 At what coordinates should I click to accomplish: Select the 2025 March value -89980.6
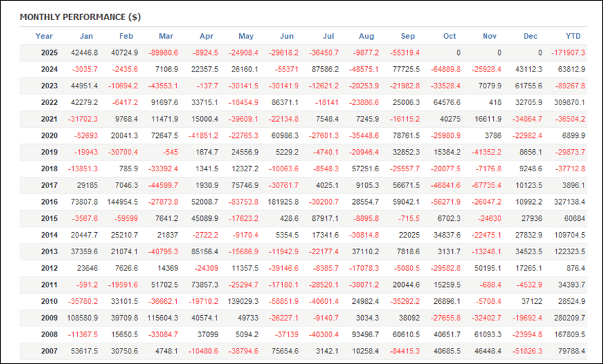(161, 53)
